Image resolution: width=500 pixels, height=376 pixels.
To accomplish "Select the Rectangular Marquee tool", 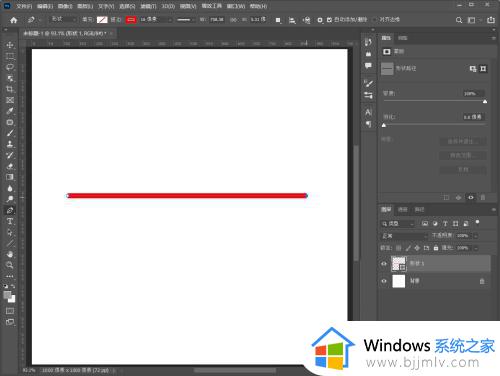I will pyautogui.click(x=10, y=56).
